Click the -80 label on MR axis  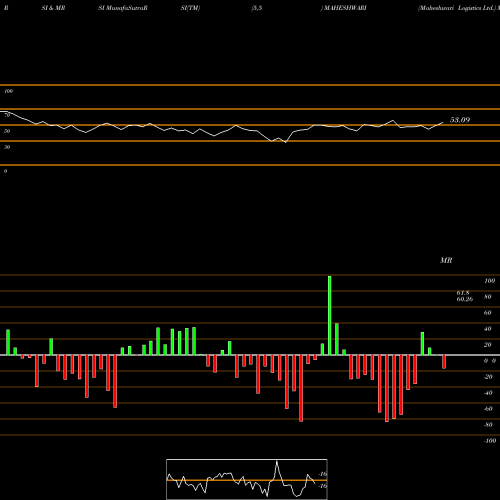tap(488, 425)
